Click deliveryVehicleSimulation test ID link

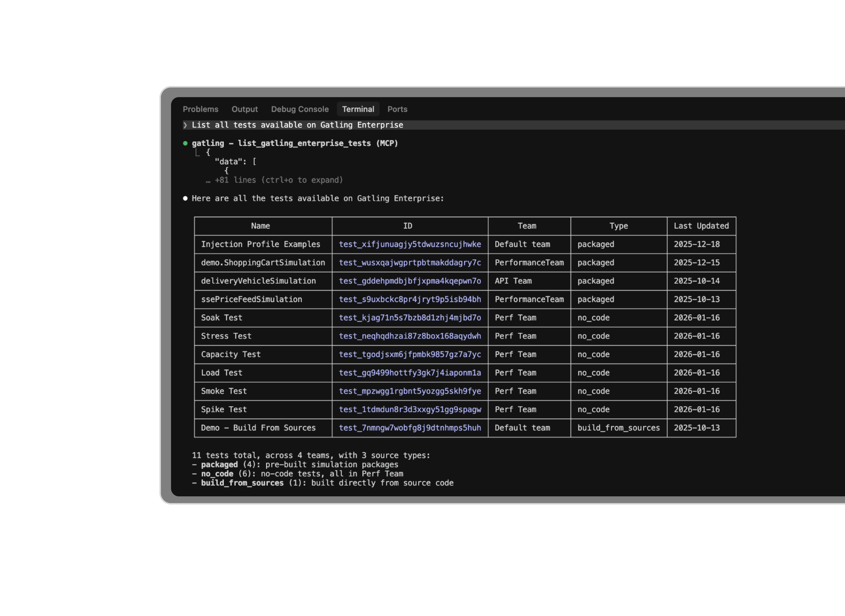coord(410,281)
